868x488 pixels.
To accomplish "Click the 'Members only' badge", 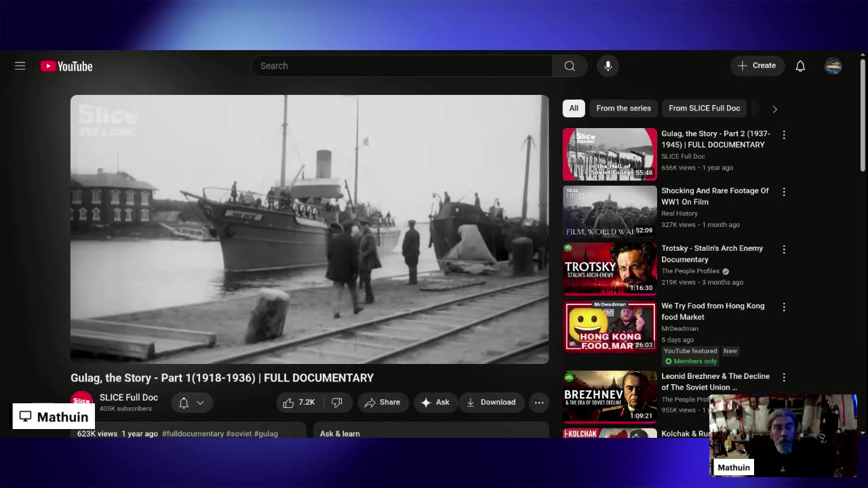I will coord(690,361).
